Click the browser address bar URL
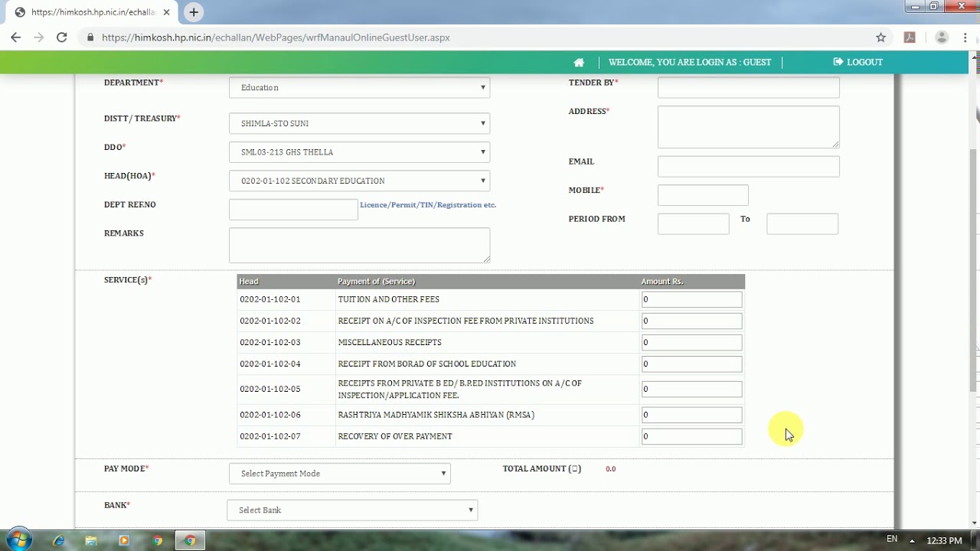The width and height of the screenshot is (980, 551). click(276, 37)
